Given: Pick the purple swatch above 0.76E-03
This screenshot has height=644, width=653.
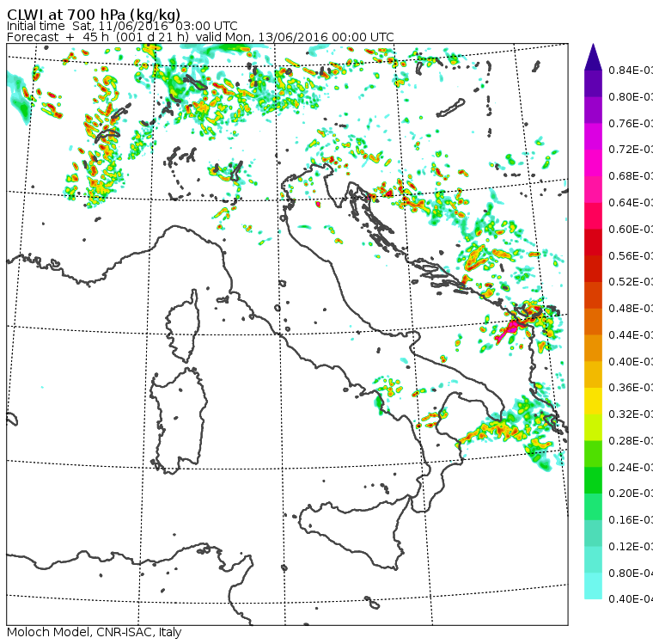Looking at the screenshot, I should (x=593, y=110).
